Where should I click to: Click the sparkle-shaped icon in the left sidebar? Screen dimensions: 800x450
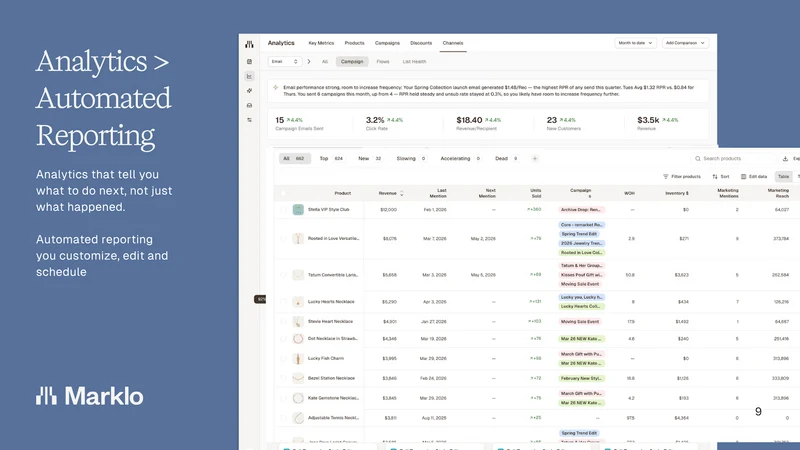click(249, 91)
